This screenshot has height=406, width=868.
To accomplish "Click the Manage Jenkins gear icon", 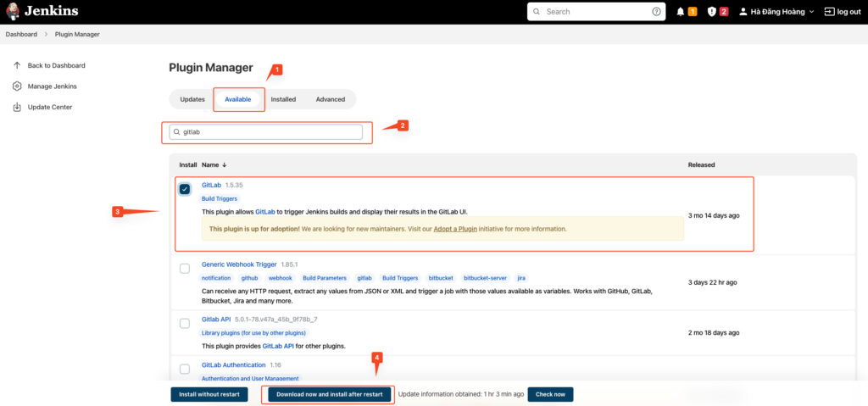I will pos(17,86).
